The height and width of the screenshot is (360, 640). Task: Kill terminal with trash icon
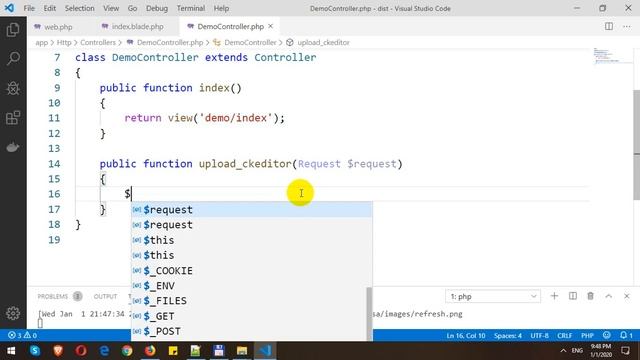[591, 296]
